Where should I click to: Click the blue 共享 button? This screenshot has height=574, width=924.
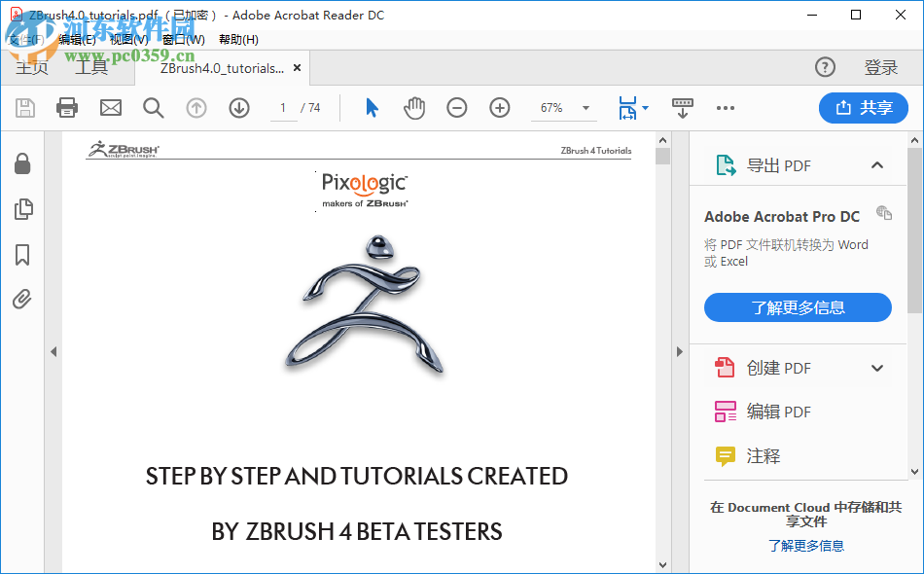coord(863,108)
